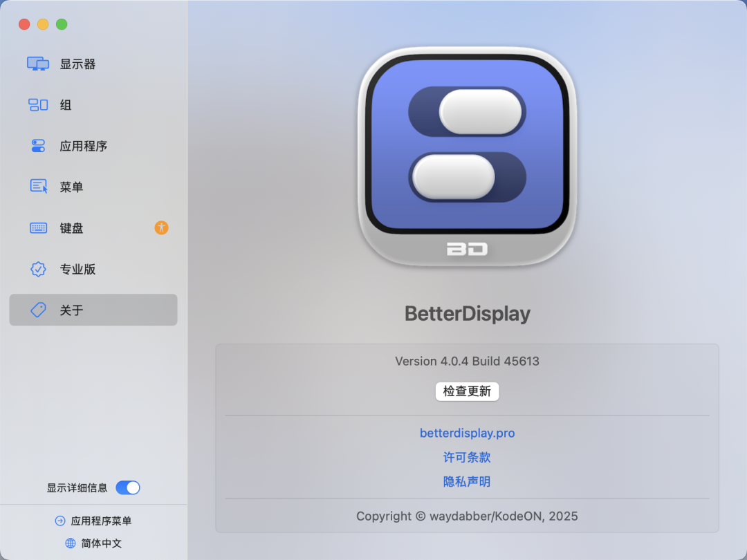The image size is (747, 560).
Task: Open 应用程序菜单 at sidebar bottom
Action: 93,521
